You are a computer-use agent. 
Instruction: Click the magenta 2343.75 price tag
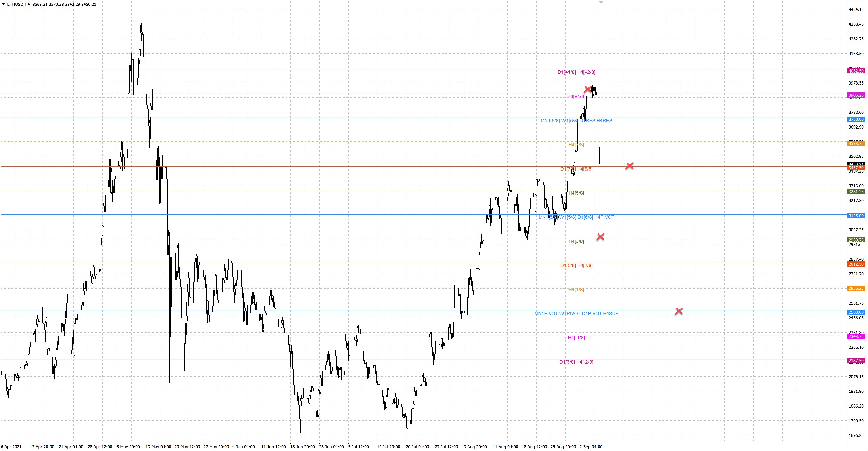point(856,336)
